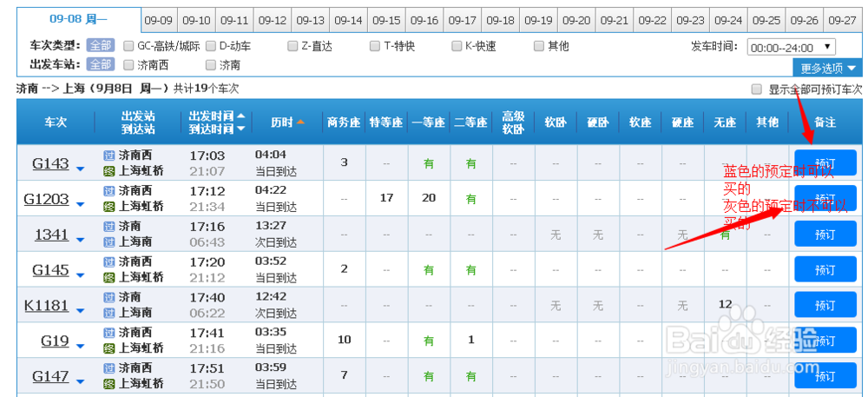Click the 过 icon beside G145 济南西
The image size is (868, 397).
pyautogui.click(x=109, y=261)
